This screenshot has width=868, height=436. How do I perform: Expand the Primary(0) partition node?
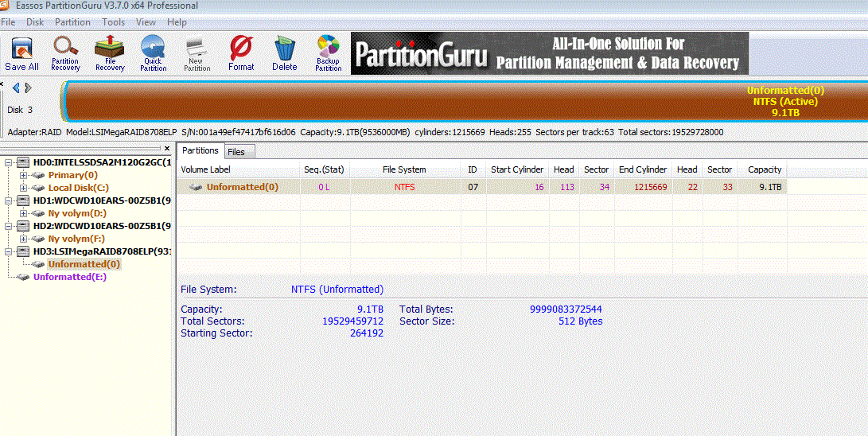pos(23,175)
